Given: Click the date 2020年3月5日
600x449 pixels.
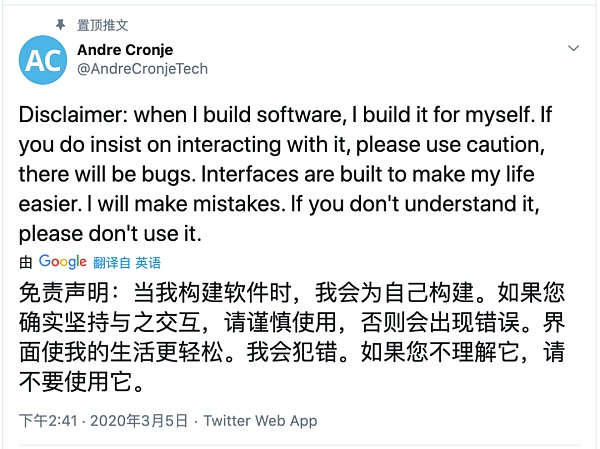Looking at the screenshot, I should click(x=136, y=421).
